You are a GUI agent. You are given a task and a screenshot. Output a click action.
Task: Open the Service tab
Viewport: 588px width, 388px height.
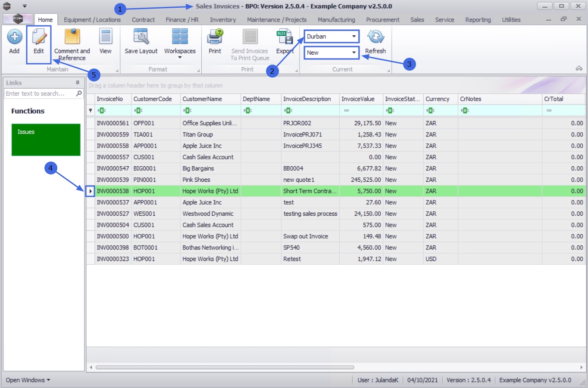point(444,20)
